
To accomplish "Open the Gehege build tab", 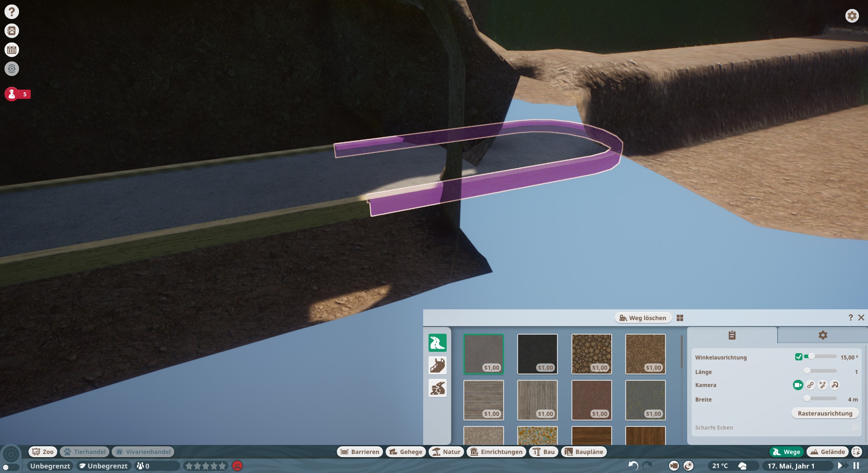I will pos(406,452).
